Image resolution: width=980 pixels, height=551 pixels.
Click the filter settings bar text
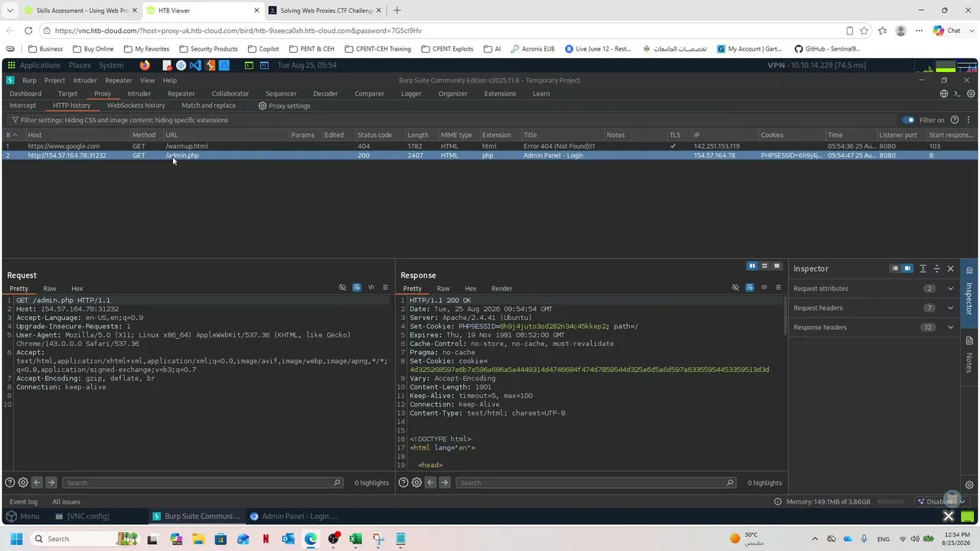(x=124, y=120)
